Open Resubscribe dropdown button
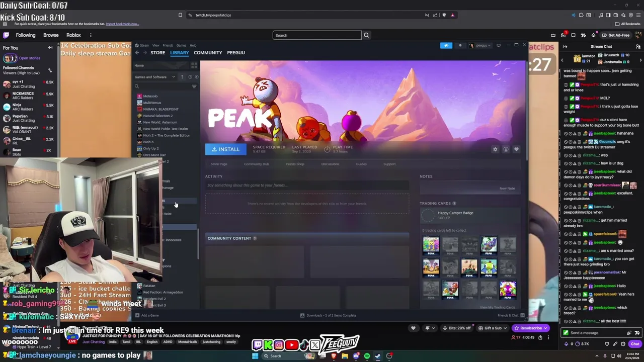 tap(531, 328)
